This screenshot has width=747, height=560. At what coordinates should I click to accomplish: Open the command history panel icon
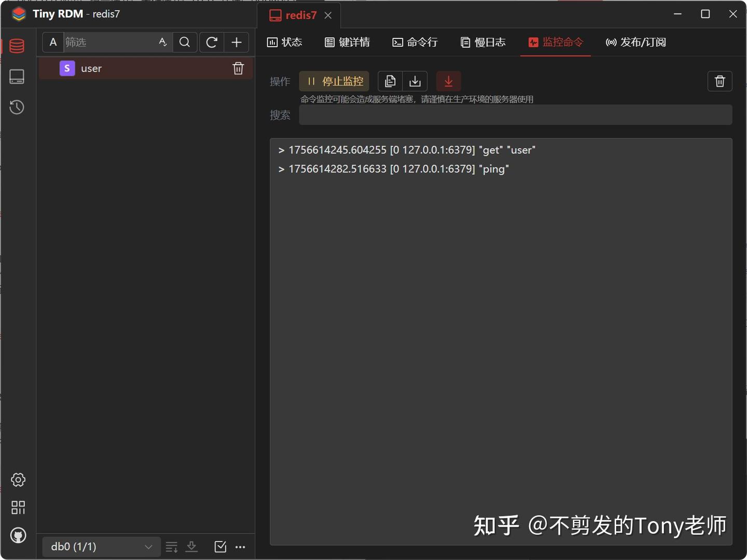17,107
